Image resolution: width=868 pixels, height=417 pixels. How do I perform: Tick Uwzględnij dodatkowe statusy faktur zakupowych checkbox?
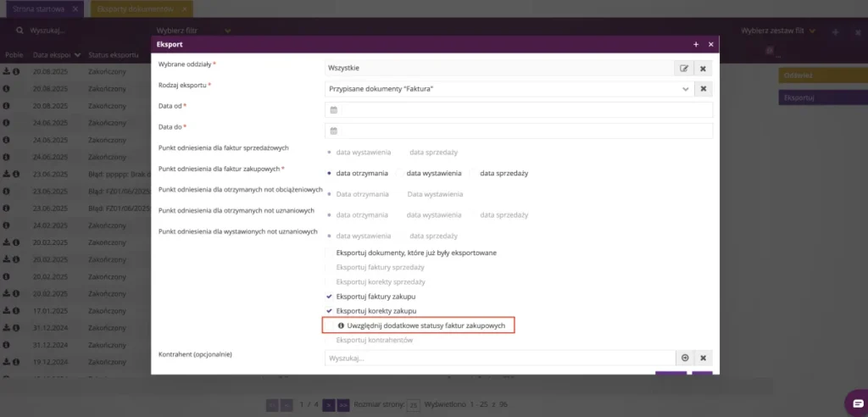click(331, 325)
